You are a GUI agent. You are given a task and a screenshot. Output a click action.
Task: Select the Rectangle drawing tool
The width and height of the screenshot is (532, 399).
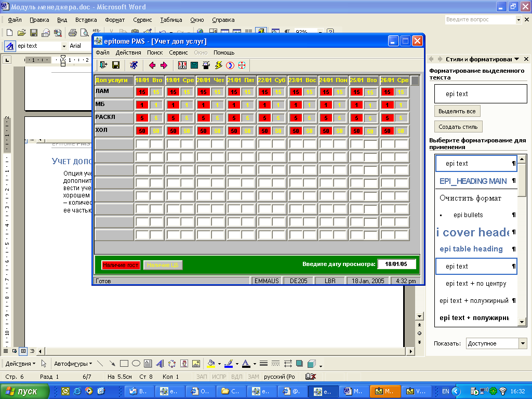[x=124, y=364]
